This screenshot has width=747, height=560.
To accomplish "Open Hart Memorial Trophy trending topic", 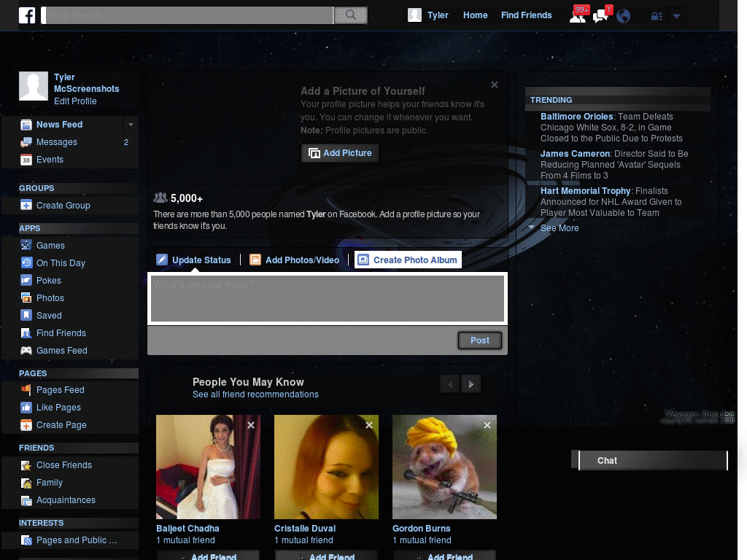I will click(586, 191).
